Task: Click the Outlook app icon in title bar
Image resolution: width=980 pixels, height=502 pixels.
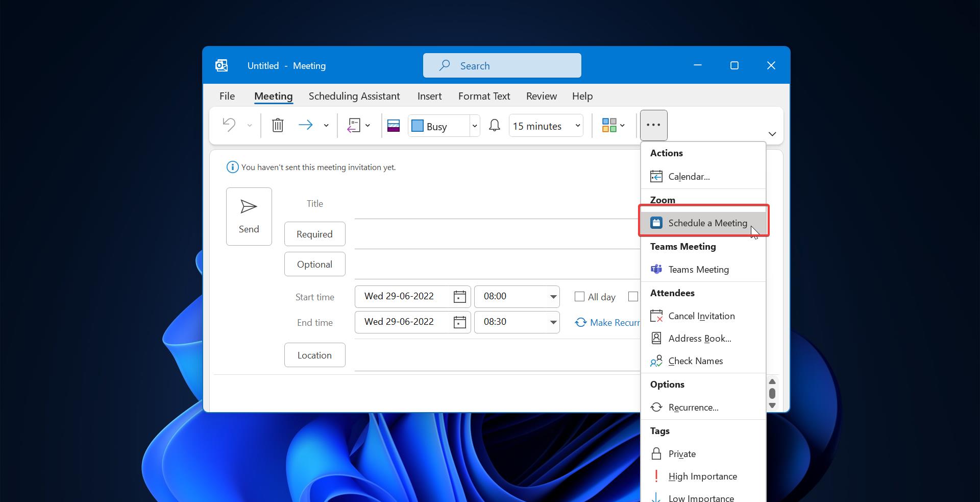Action: pos(222,65)
